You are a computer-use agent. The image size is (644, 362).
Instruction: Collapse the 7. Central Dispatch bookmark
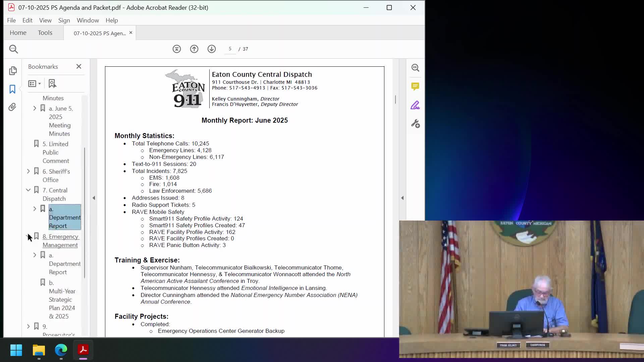[29, 190]
